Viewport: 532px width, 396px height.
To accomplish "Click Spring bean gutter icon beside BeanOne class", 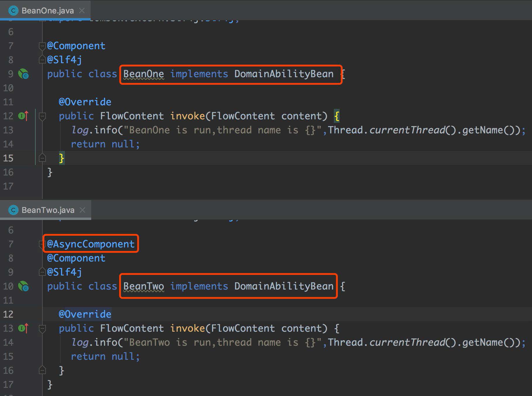I will 23,74.
